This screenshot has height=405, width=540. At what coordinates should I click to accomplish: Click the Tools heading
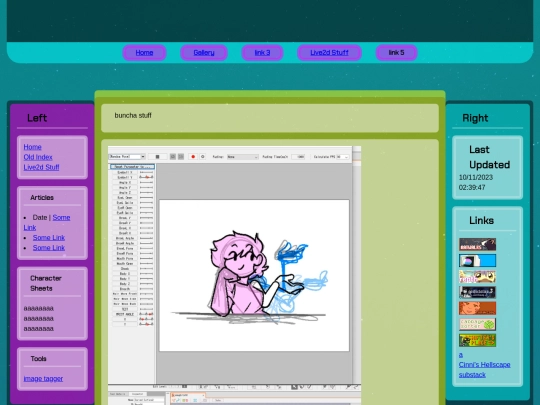point(38,359)
